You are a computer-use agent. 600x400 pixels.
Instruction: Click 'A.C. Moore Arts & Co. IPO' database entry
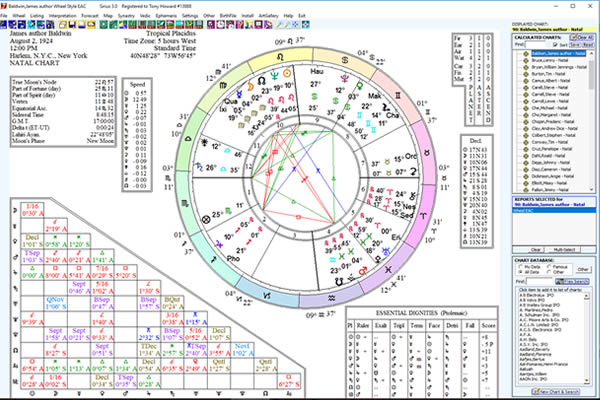coord(545,320)
